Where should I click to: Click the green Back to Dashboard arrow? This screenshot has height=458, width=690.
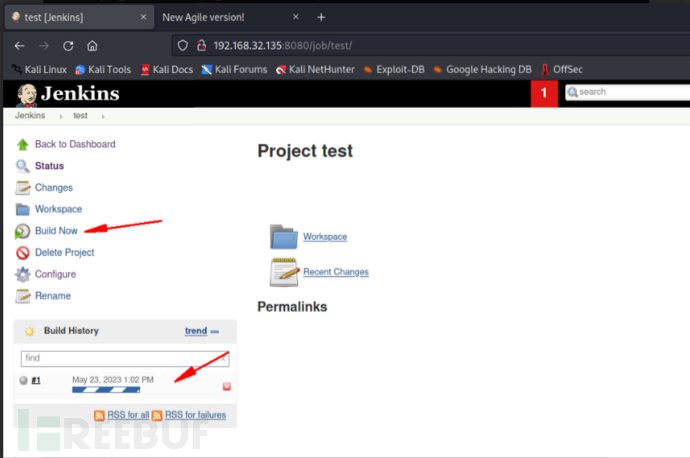[22, 144]
